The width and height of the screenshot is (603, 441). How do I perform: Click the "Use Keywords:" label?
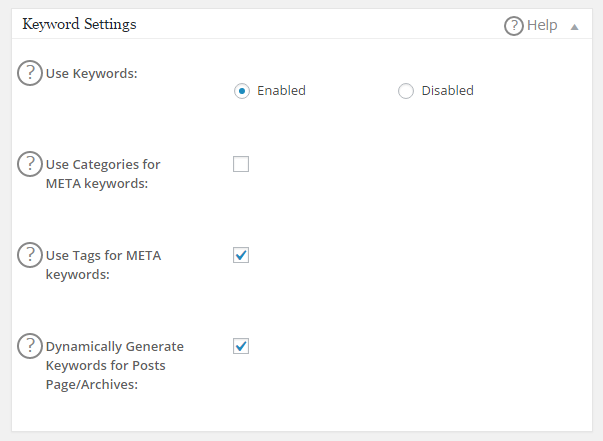pos(91,75)
